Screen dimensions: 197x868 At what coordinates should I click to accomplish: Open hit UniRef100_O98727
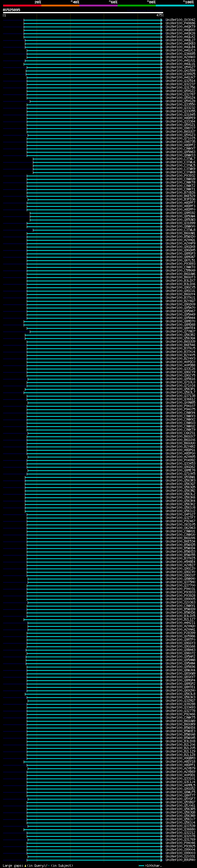coord(180,128)
